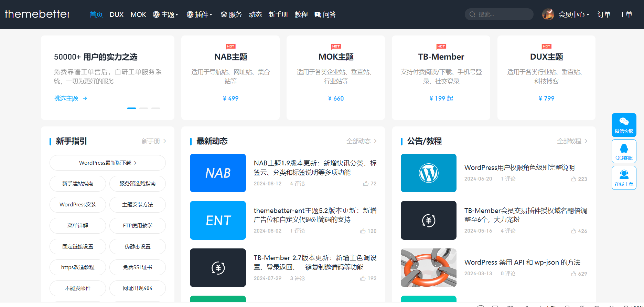This screenshot has width=644, height=307.
Task: Go to the DUX menu item
Action: pyautogui.click(x=116, y=14)
